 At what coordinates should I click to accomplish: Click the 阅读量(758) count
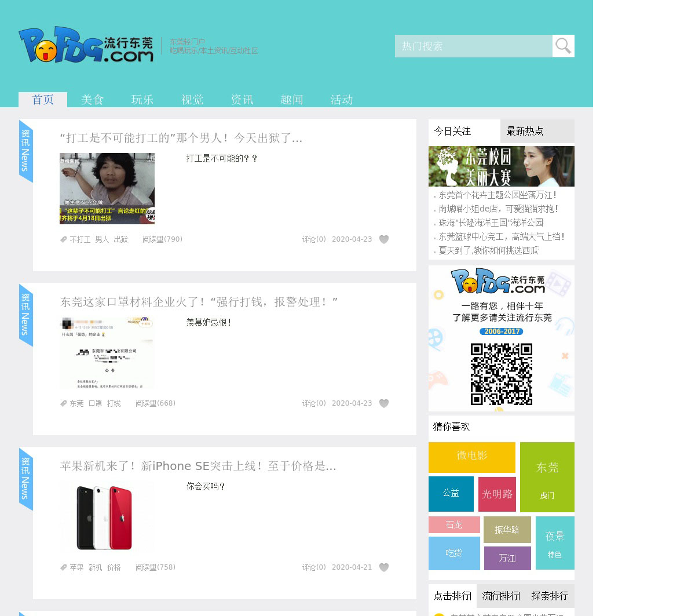pyautogui.click(x=155, y=567)
